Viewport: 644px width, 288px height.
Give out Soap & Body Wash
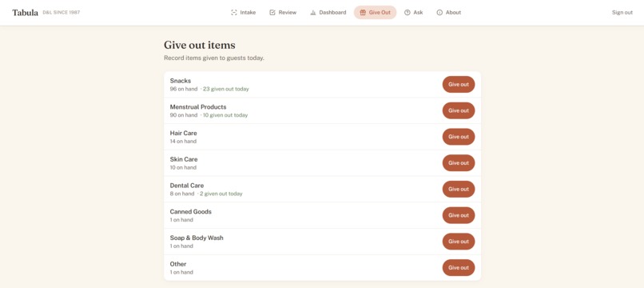click(459, 242)
